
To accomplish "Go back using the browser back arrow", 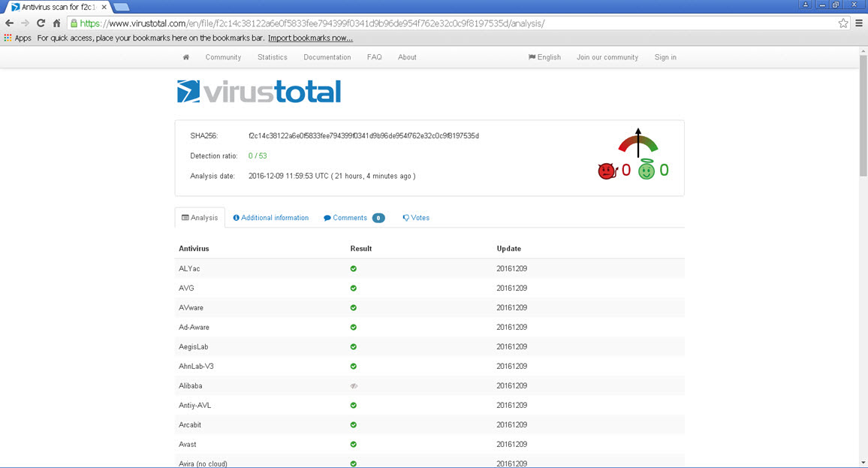I will point(10,23).
